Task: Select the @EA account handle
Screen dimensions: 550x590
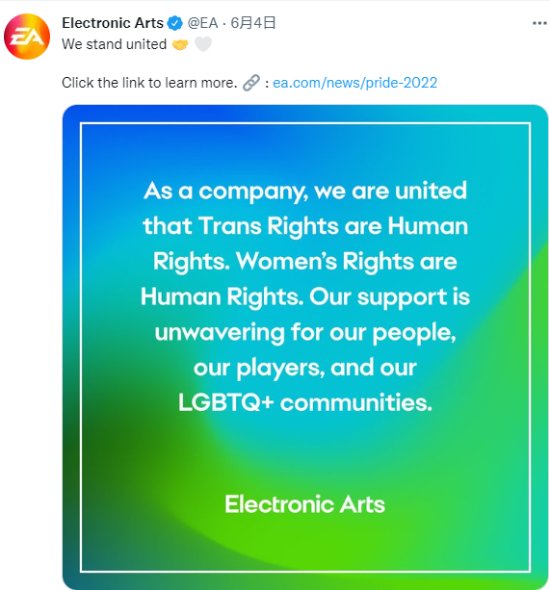Action: click(203, 23)
